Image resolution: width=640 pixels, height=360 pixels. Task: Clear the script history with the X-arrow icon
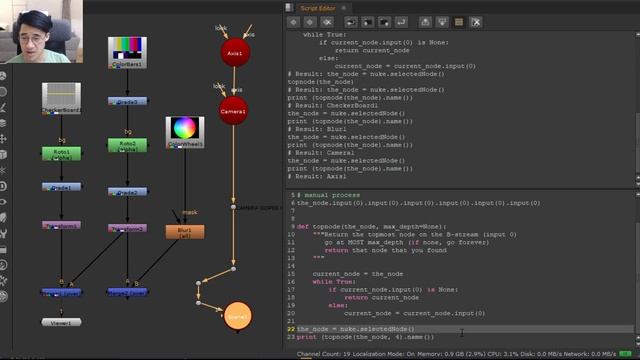pyautogui.click(x=327, y=22)
